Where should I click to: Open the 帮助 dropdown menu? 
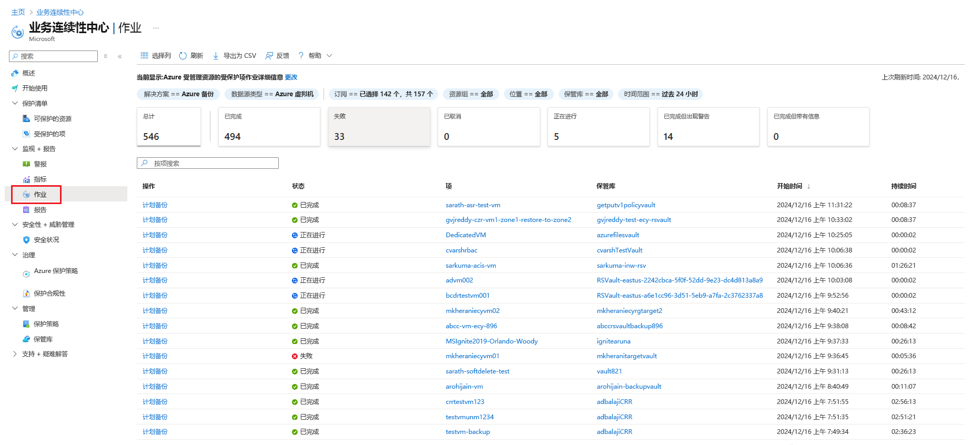(x=315, y=56)
